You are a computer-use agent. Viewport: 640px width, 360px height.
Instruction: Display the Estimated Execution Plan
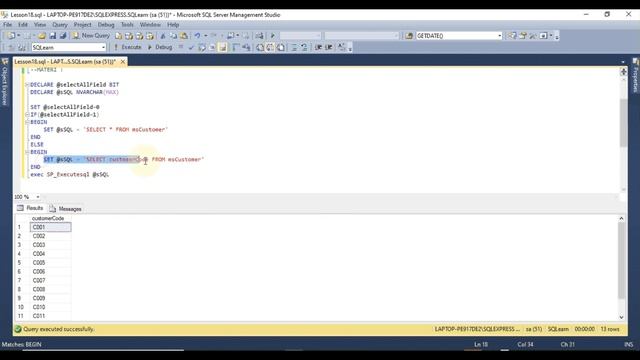202,47
